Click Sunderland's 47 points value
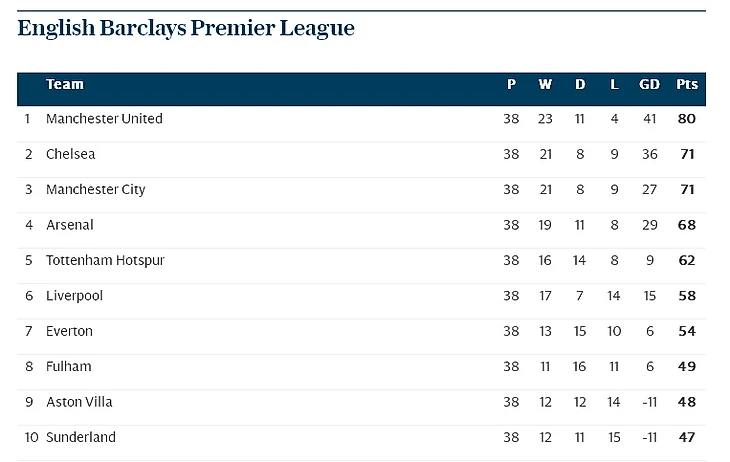This screenshot has height=462, width=730. coord(686,437)
